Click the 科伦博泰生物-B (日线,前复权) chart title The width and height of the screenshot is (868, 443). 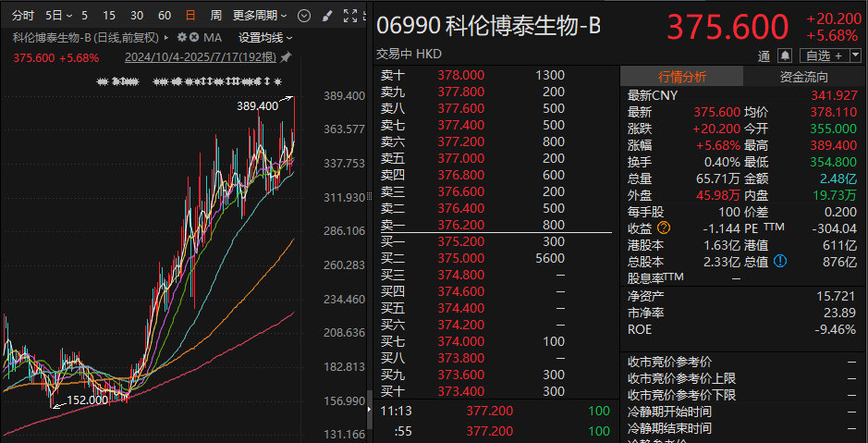[x=86, y=38]
